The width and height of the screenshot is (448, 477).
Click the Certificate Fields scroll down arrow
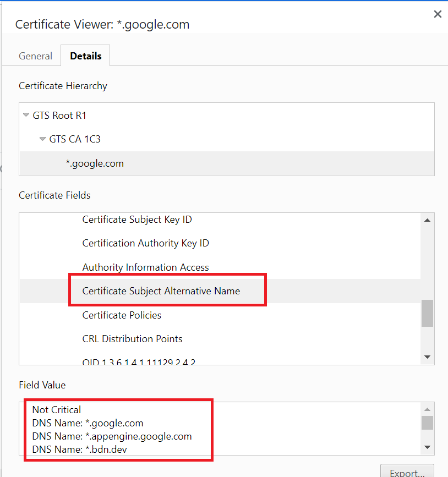[x=427, y=357]
